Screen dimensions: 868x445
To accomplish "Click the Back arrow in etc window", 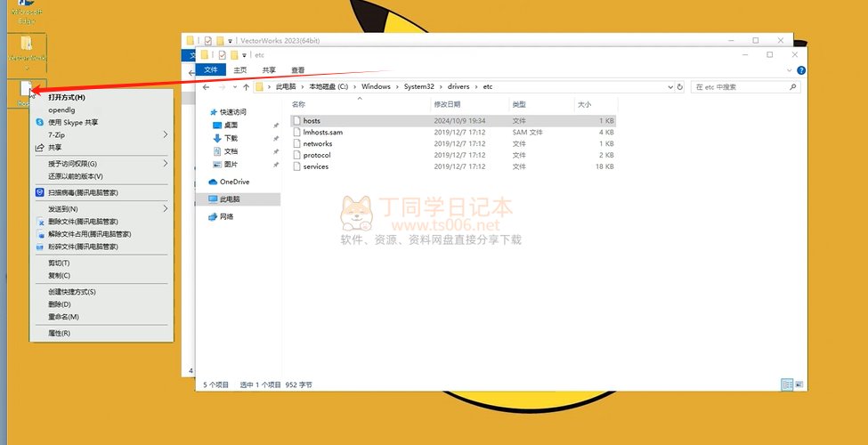I will pyautogui.click(x=206, y=87).
